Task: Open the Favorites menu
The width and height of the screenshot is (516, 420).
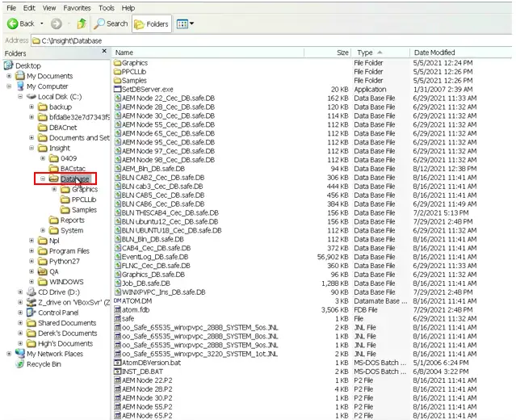Action: click(77, 8)
